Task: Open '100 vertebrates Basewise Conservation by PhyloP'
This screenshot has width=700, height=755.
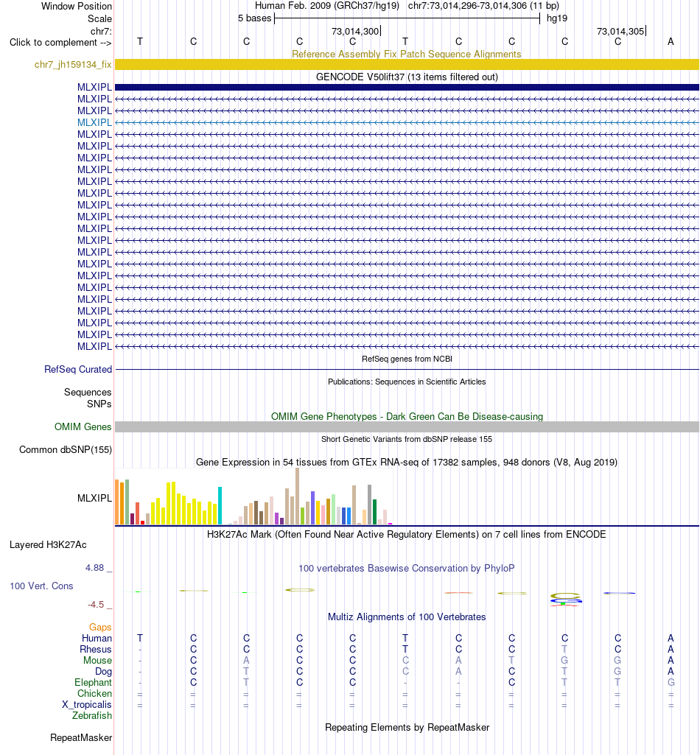Action: point(406,568)
